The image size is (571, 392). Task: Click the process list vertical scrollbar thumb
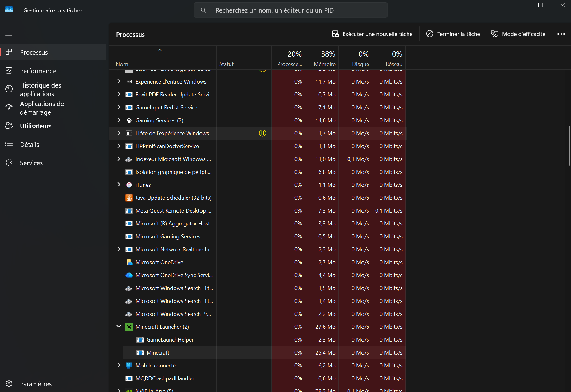569,146
